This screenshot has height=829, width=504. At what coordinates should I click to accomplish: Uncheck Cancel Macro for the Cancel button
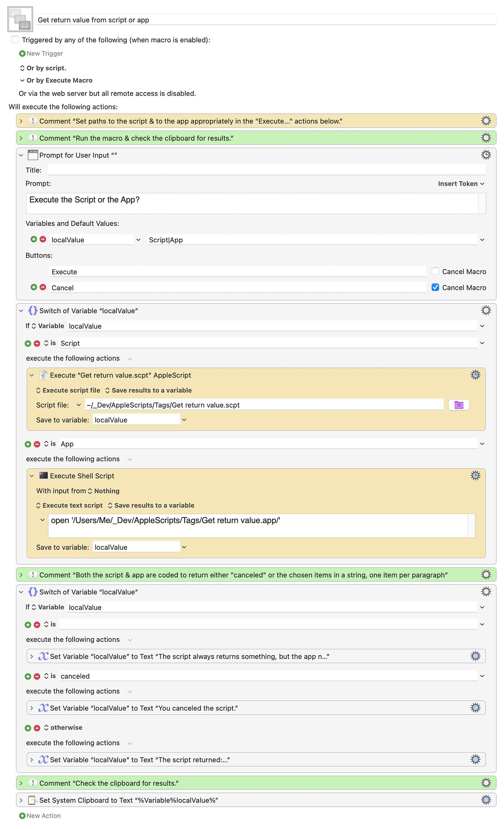point(435,287)
